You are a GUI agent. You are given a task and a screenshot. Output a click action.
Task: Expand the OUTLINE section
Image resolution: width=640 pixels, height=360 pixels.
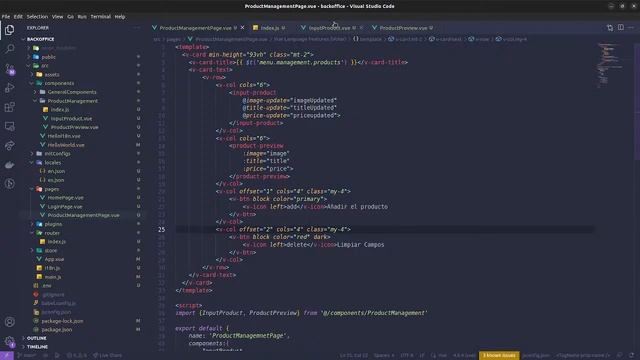[37, 338]
